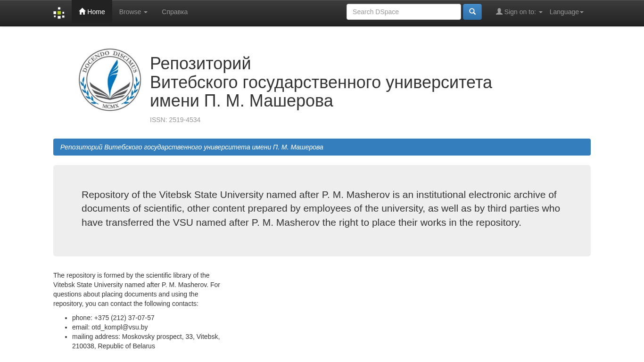Go to the Home nav item
Screen dimensions: 644x362
click(92, 12)
